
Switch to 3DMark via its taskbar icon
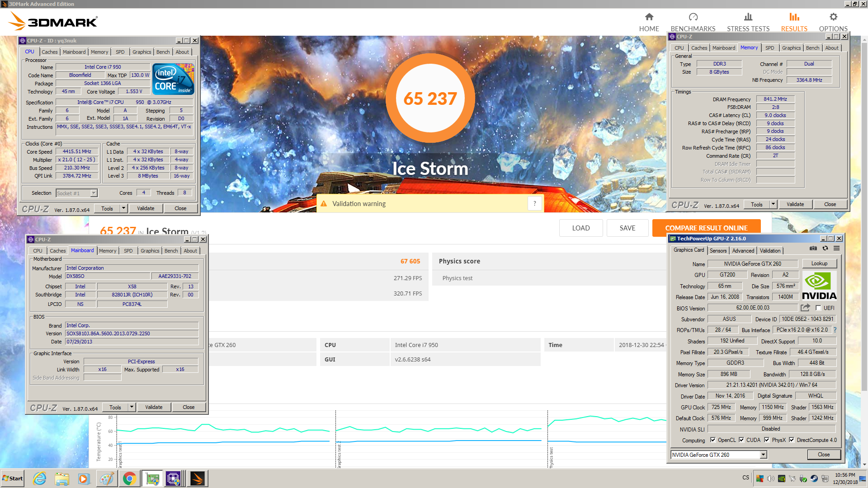coord(197,479)
